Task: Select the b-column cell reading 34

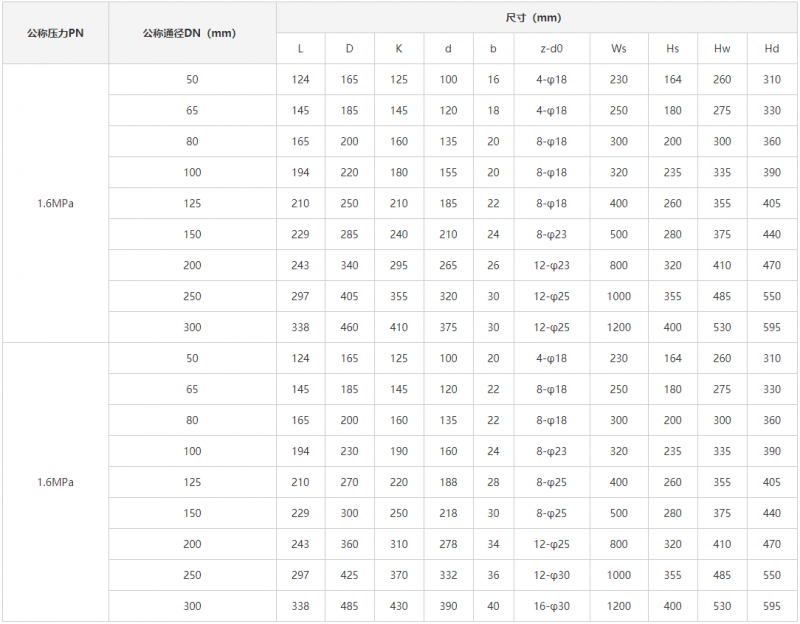Action: (493, 544)
